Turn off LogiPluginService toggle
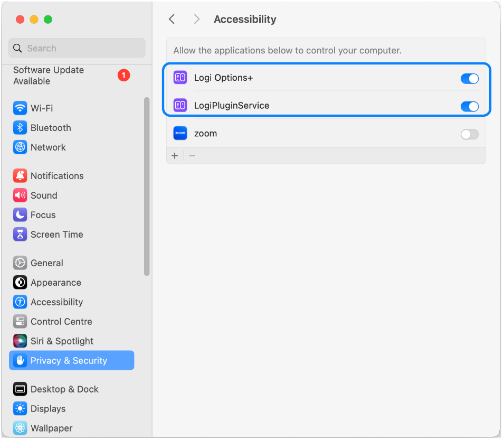Screen dimensions: 504x439 pos(469,107)
